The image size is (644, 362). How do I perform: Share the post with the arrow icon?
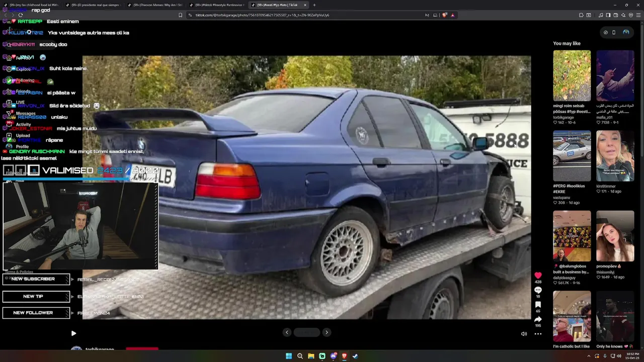pos(538,319)
